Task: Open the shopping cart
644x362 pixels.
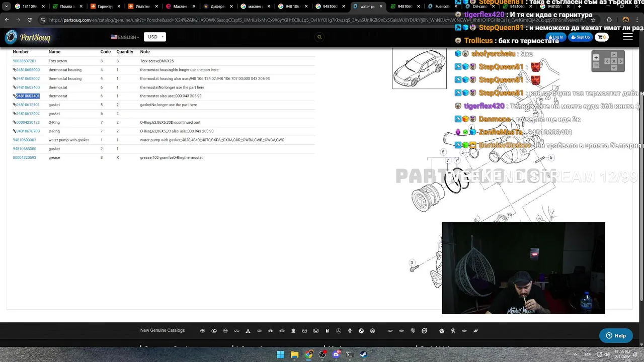Action: (x=601, y=37)
